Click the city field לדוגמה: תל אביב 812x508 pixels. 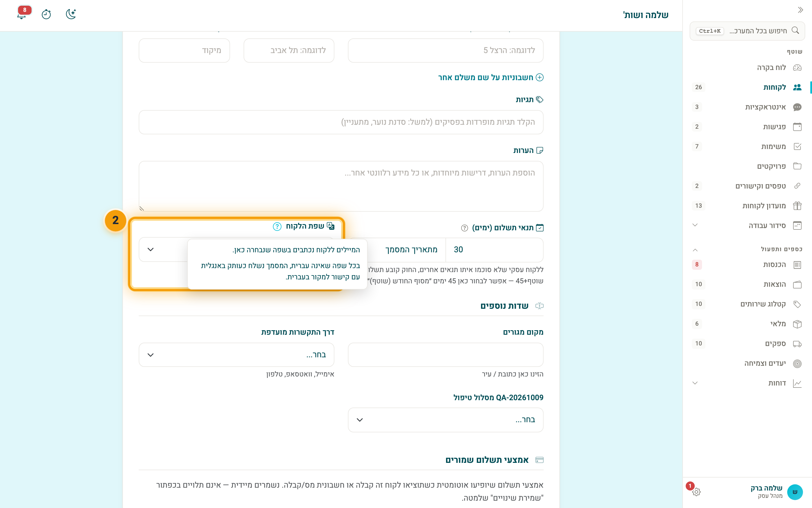pos(289,51)
